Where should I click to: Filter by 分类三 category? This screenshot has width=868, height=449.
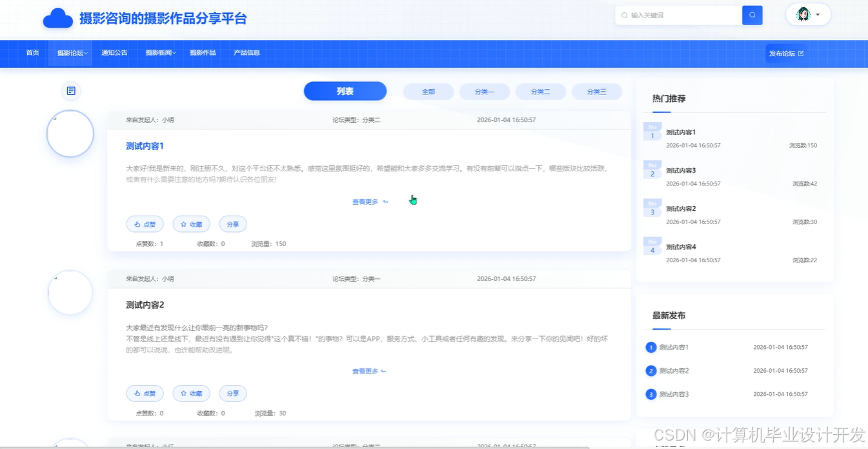pyautogui.click(x=597, y=92)
